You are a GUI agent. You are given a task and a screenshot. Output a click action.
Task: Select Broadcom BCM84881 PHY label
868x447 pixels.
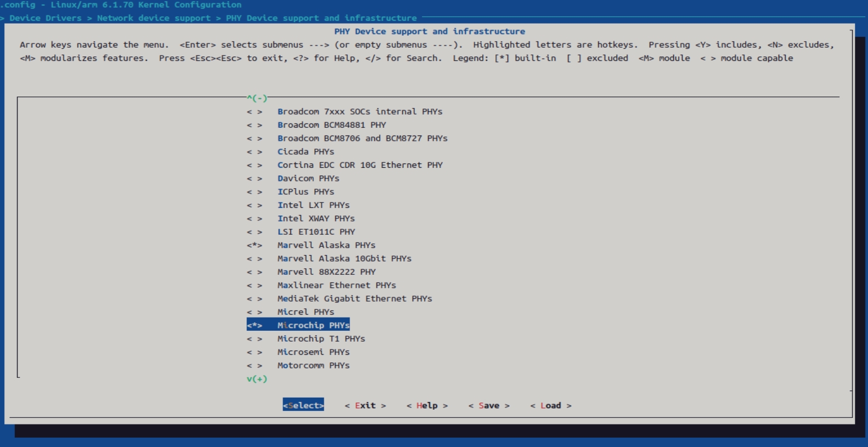tap(331, 125)
